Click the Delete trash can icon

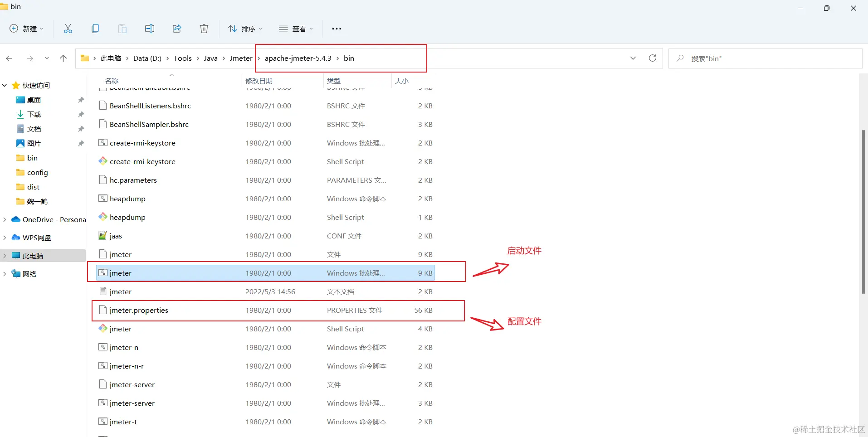(204, 29)
